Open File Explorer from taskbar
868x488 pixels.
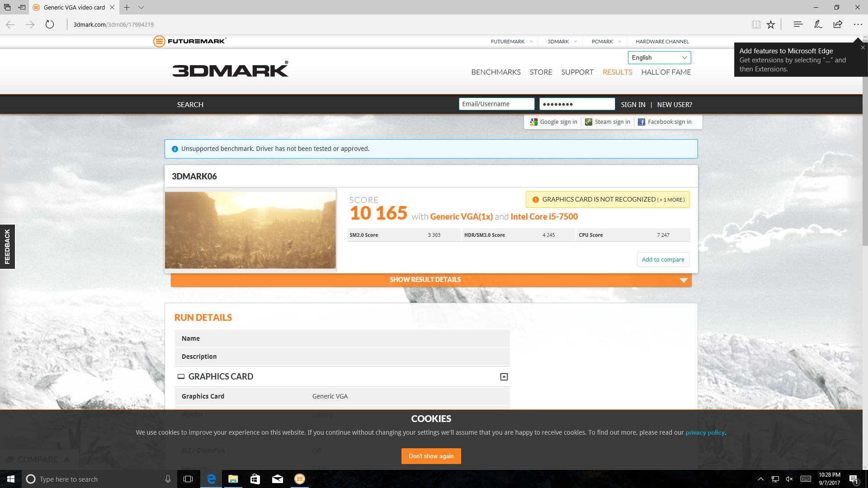tap(233, 479)
